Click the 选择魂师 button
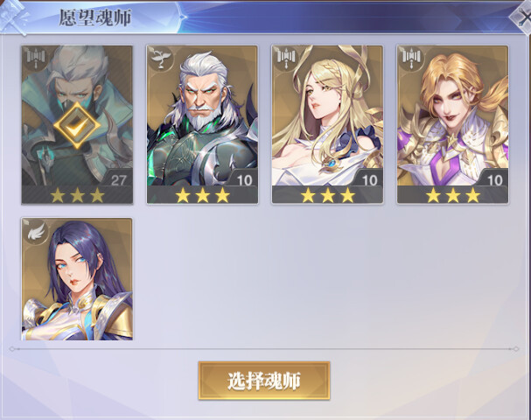 pyautogui.click(x=264, y=381)
